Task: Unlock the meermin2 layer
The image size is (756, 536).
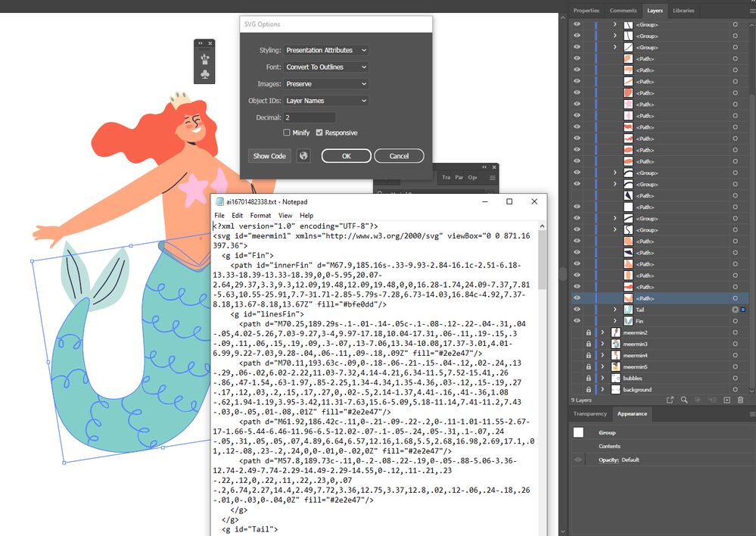Action: click(x=589, y=332)
